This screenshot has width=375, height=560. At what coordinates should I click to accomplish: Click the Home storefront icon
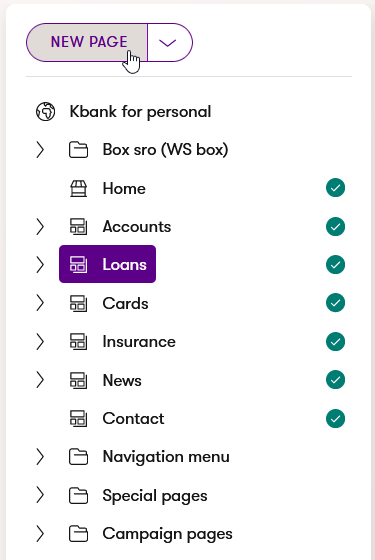[x=78, y=188]
